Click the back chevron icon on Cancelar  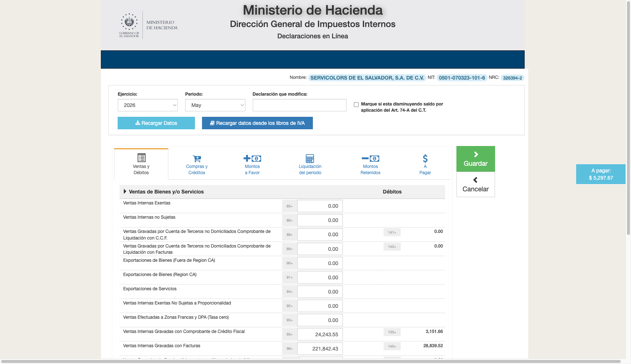(475, 180)
